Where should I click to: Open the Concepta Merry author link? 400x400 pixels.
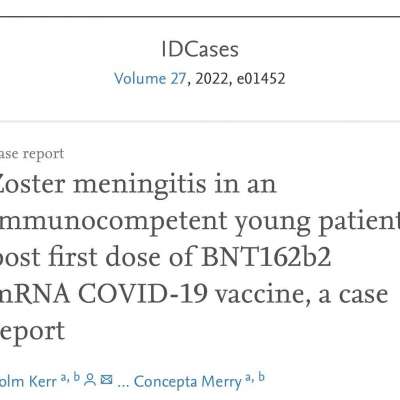coord(187,382)
